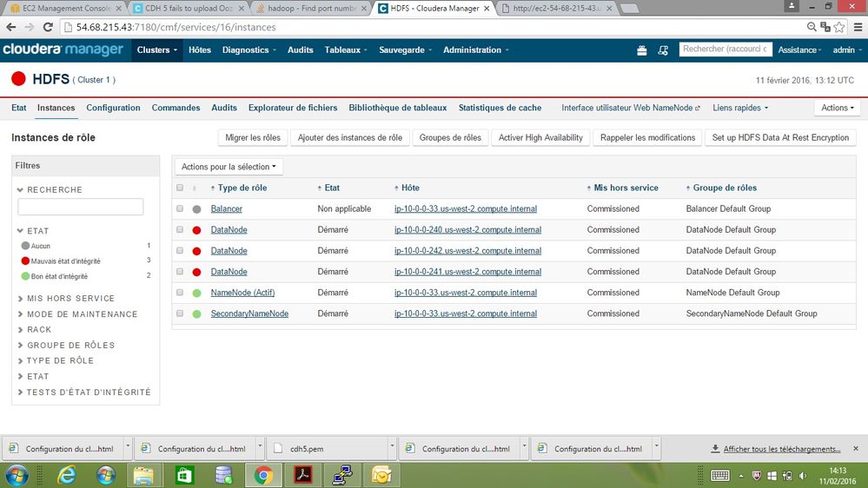Open the parcel icon in Cloudera header

641,50
